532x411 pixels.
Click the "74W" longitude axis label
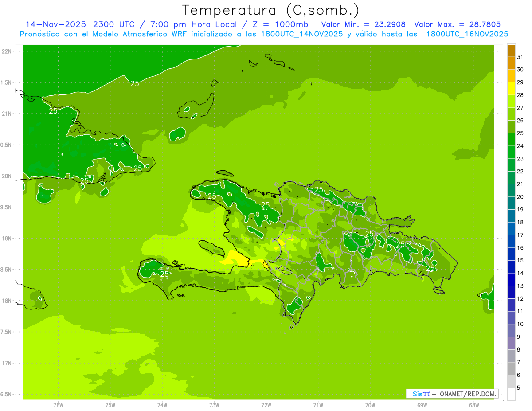click(x=162, y=406)
